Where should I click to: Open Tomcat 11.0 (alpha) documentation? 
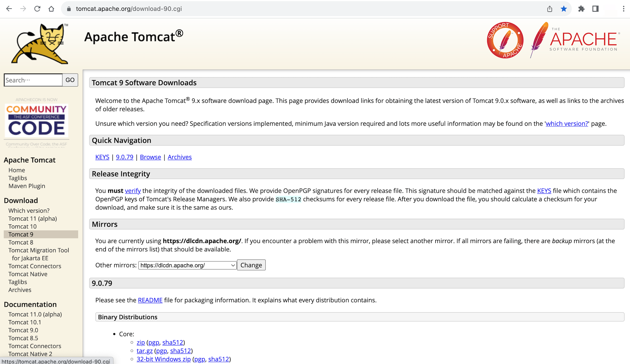click(35, 314)
